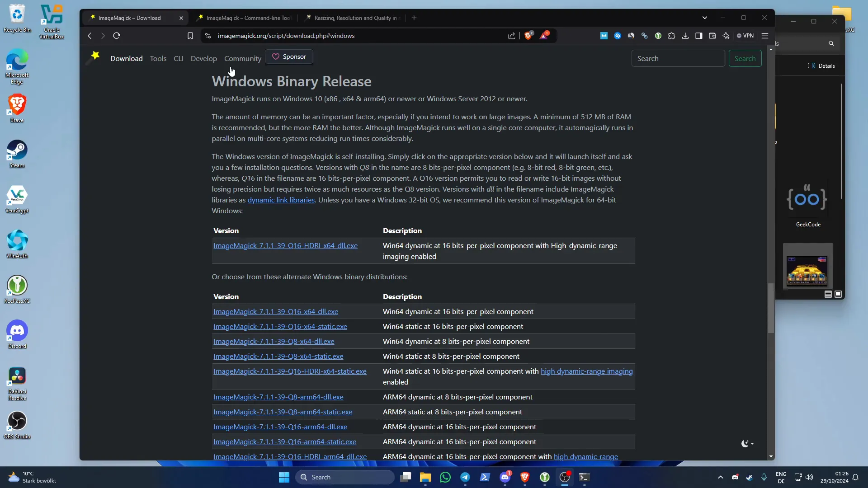The width and height of the screenshot is (868, 488).
Task: Click the green Search button
Action: pyautogui.click(x=745, y=59)
